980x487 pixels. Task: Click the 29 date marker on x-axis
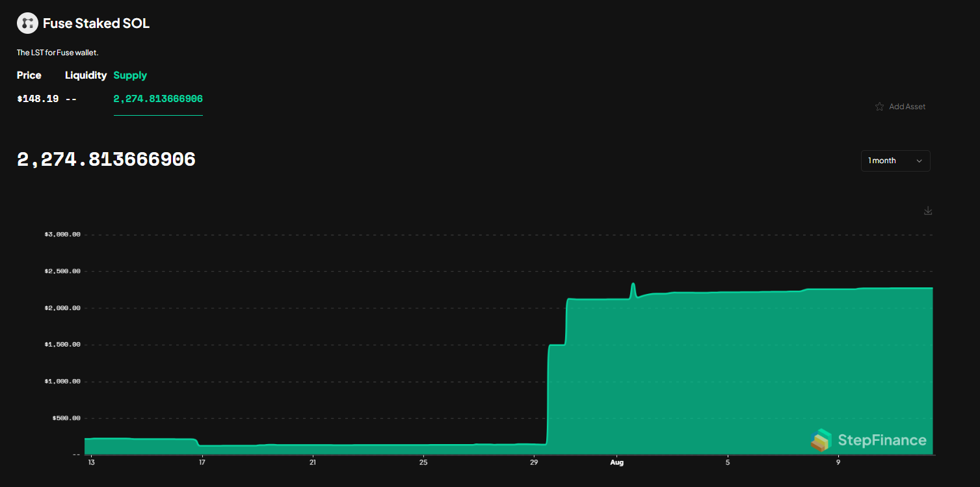coord(534,463)
